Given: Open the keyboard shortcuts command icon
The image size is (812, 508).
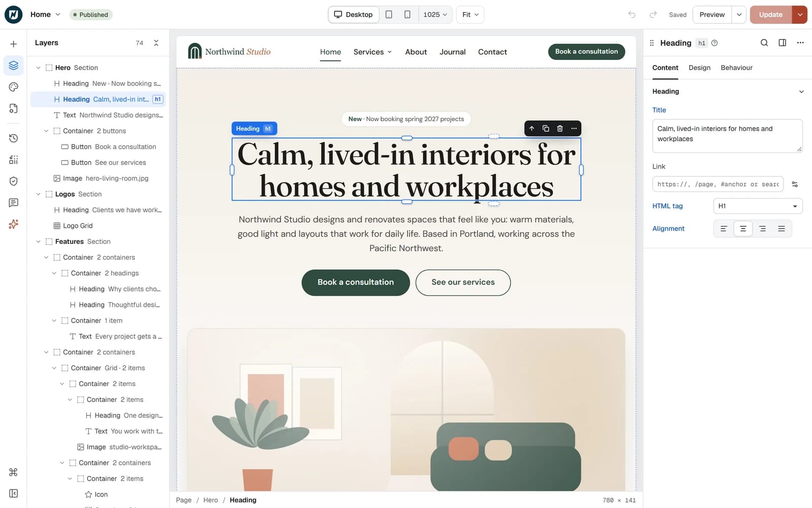Looking at the screenshot, I should click(x=14, y=472).
